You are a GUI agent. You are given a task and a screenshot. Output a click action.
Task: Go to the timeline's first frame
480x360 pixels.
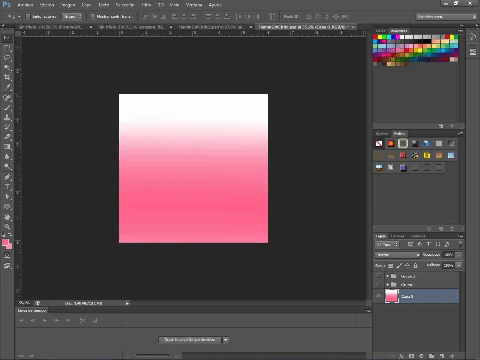coord(21,320)
